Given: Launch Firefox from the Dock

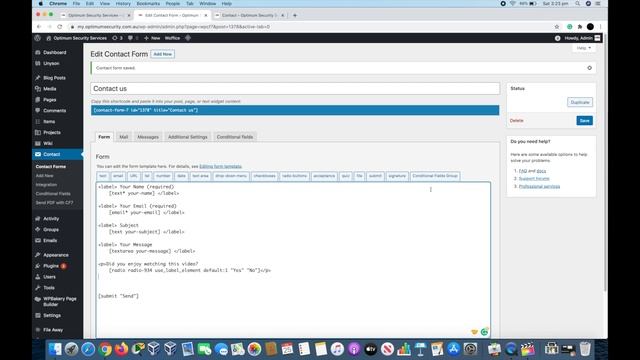Looking at the screenshot, I should (x=121, y=349).
